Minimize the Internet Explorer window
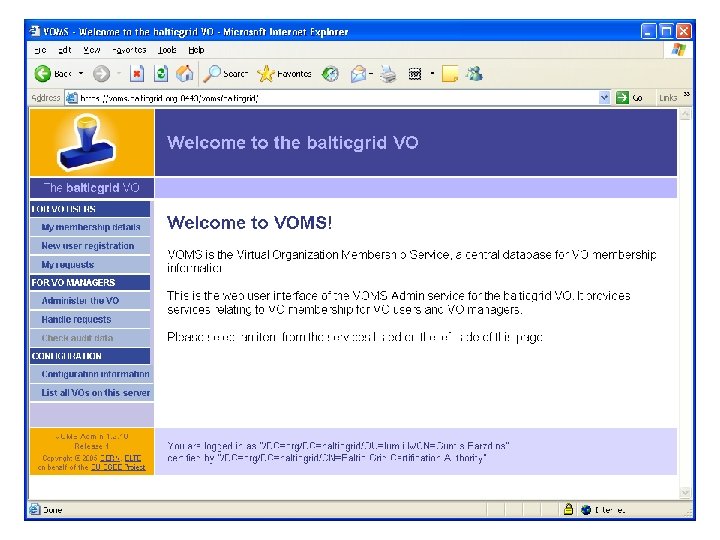This screenshot has height=540, width=720. point(648,31)
